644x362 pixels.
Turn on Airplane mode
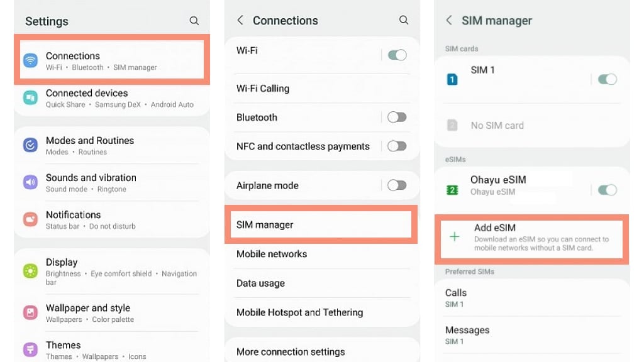point(396,185)
